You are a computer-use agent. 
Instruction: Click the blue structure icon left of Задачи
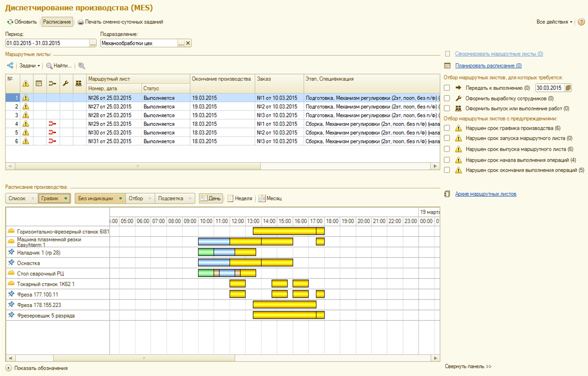click(10, 65)
